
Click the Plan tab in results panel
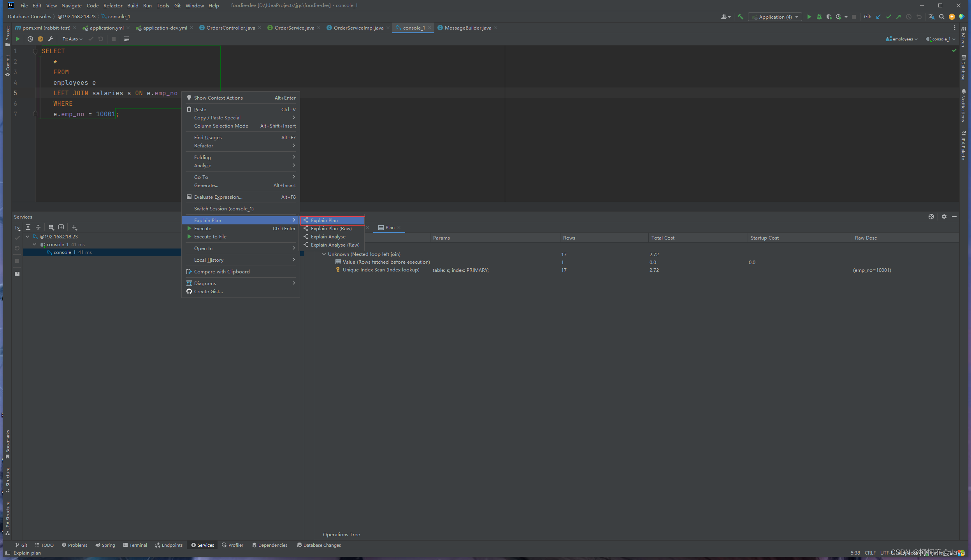point(388,227)
